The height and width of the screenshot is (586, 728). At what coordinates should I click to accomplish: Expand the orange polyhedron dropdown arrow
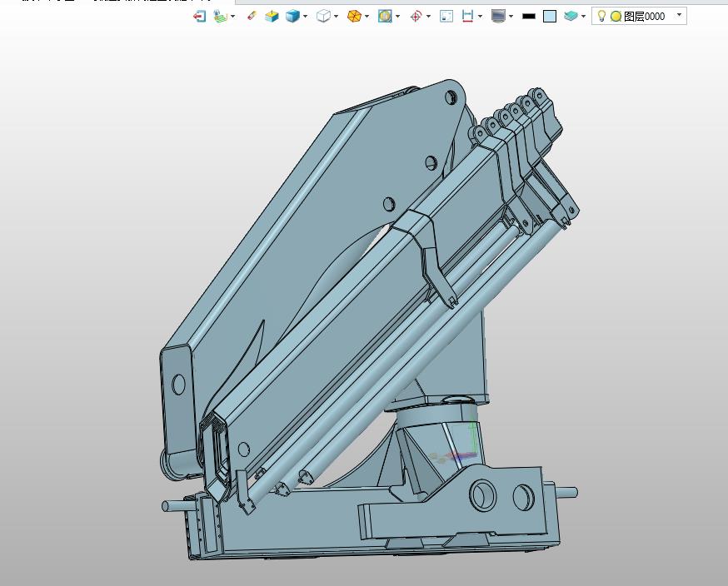(366, 17)
